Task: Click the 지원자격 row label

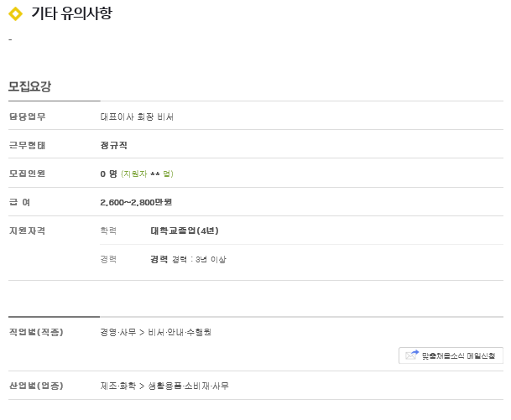Action: [x=26, y=231]
